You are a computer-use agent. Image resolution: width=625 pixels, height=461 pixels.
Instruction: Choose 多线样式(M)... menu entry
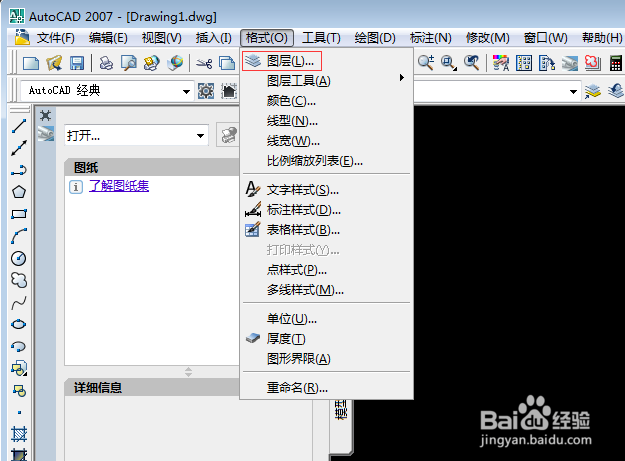coord(326,290)
